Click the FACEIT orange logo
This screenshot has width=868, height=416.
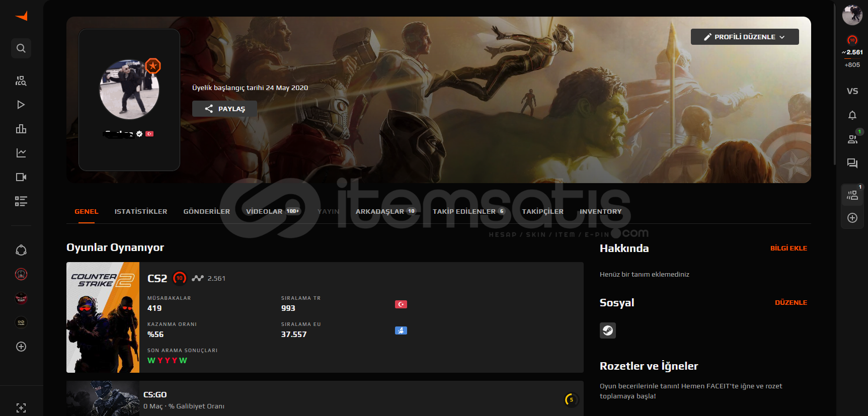21,16
